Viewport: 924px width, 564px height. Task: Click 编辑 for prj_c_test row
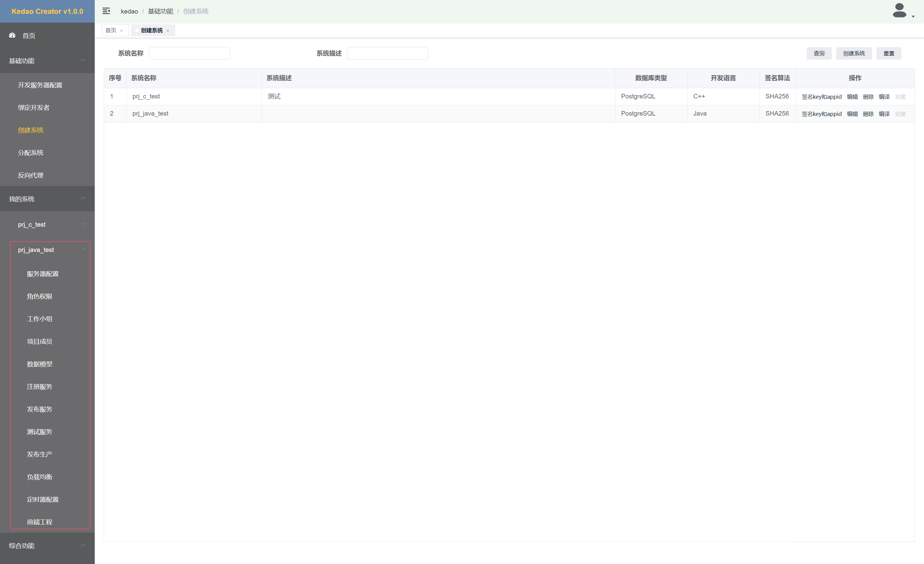[x=852, y=97]
